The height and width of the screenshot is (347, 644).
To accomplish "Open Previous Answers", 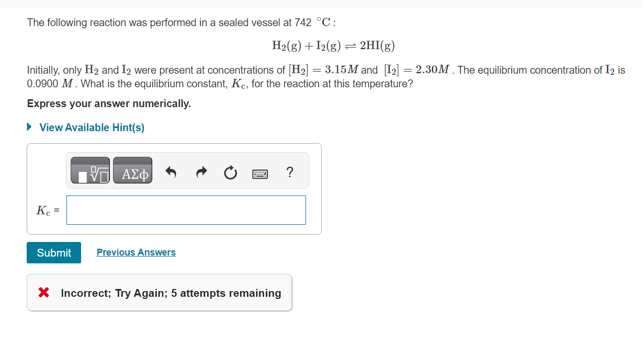I will 135,252.
